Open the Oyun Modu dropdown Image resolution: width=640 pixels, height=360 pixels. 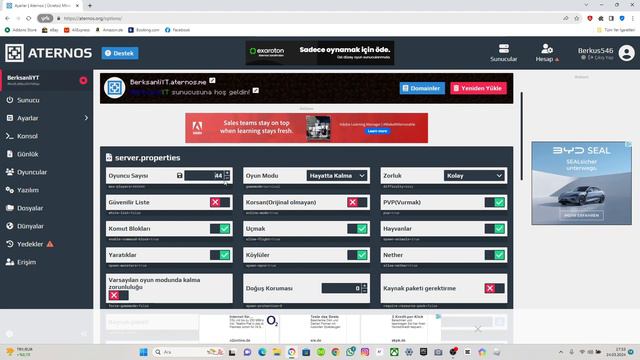pos(337,176)
